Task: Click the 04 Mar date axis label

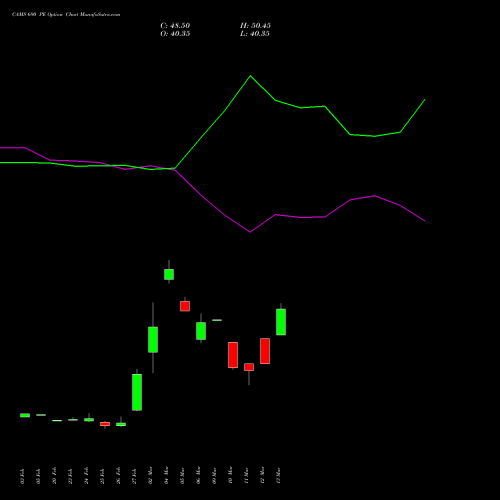Action: [166, 475]
